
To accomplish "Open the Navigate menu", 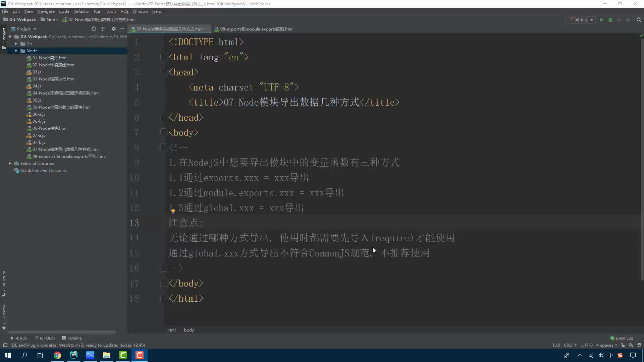I will coord(46,11).
